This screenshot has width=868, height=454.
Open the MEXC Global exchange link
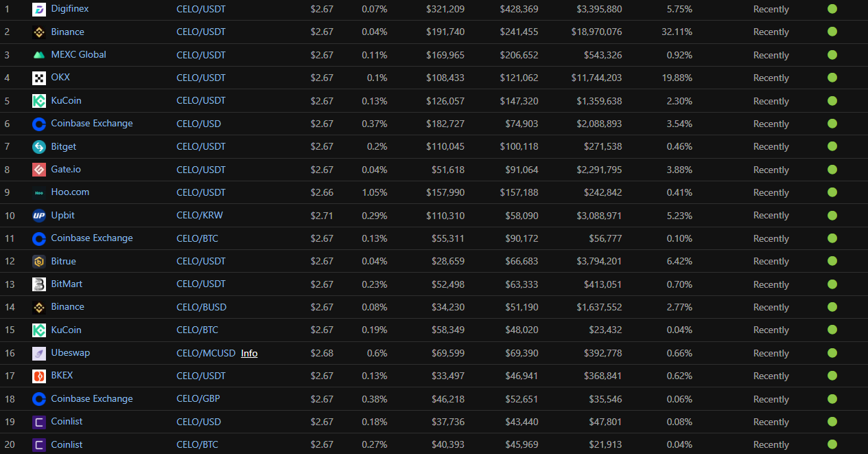[x=79, y=54]
